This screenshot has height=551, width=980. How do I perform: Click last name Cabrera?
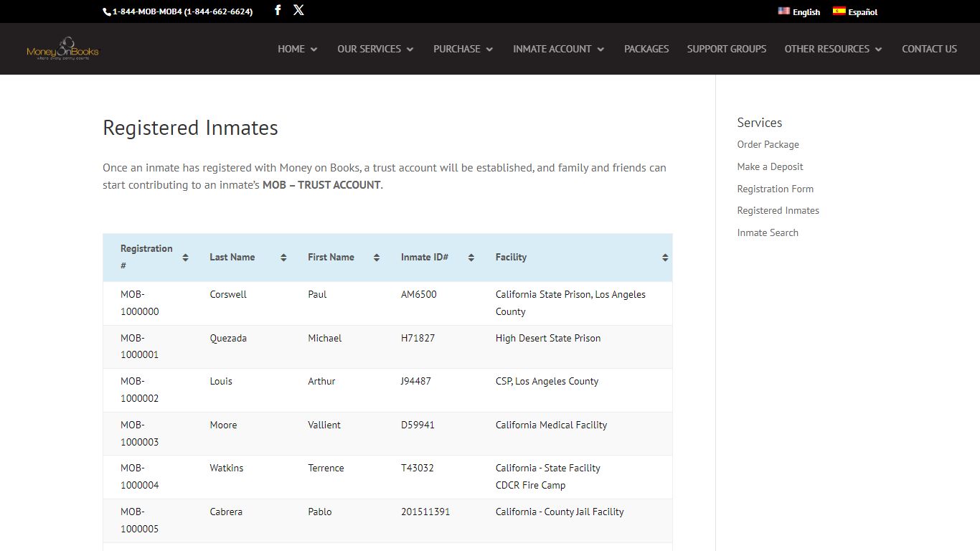[226, 512]
